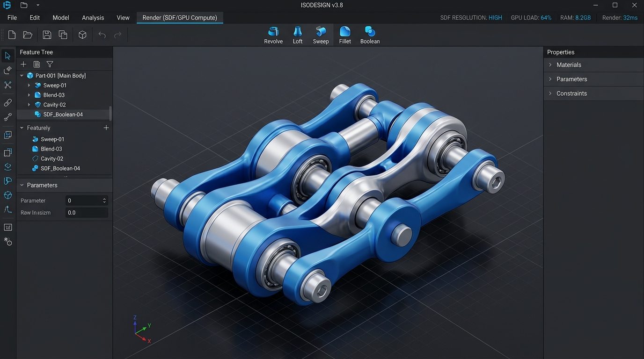Open the Analysis menu
This screenshot has width=644, height=359.
(93, 18)
